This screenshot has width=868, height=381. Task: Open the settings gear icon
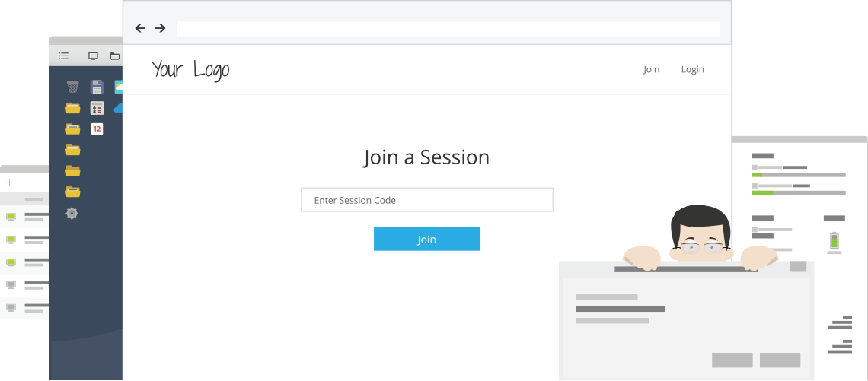[72, 214]
